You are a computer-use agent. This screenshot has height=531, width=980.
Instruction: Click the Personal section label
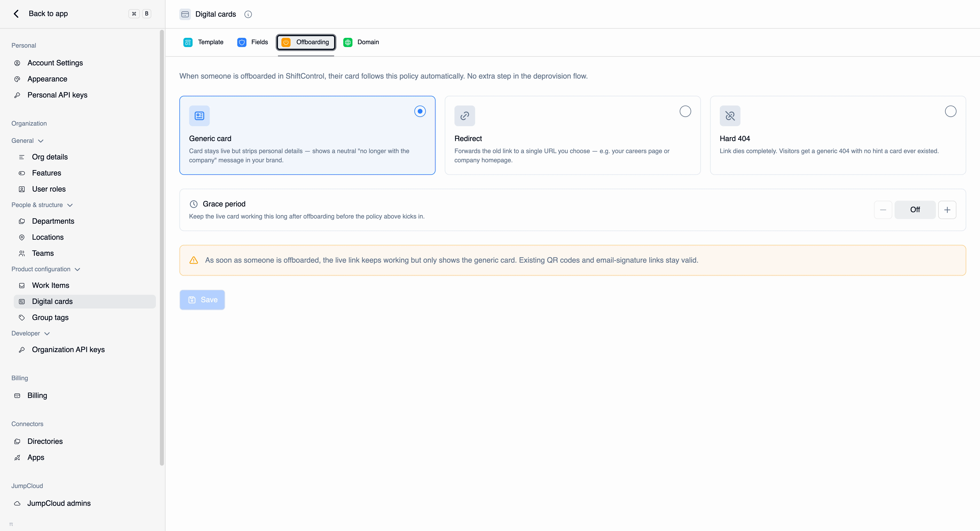[x=24, y=46]
